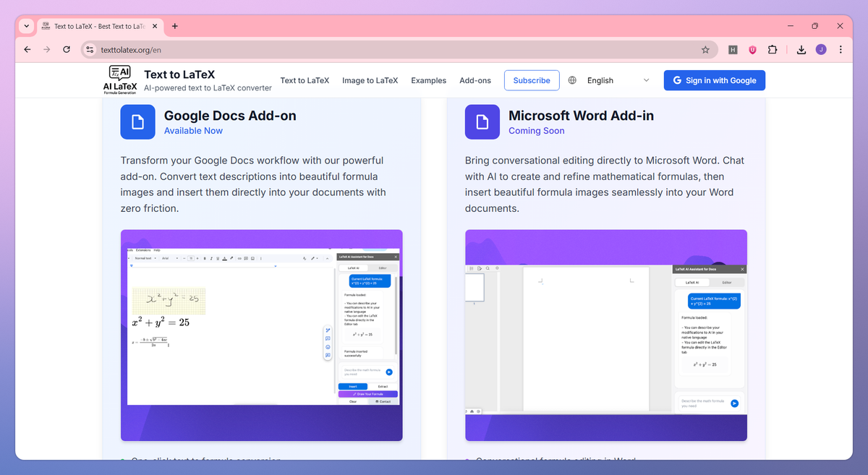Click the Microsoft Word Add-in document icon
Image resolution: width=868 pixels, height=475 pixels.
482,122
